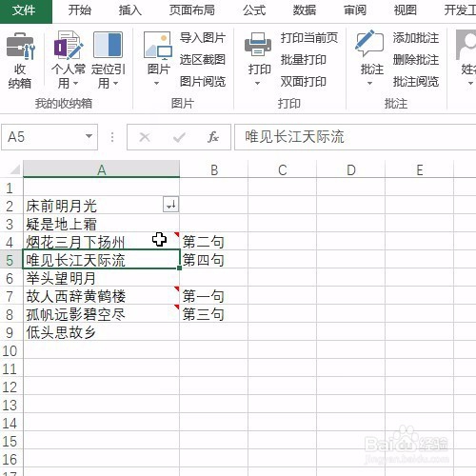Open the Name Box dropdown arrow
The image size is (476, 476).
(89, 136)
